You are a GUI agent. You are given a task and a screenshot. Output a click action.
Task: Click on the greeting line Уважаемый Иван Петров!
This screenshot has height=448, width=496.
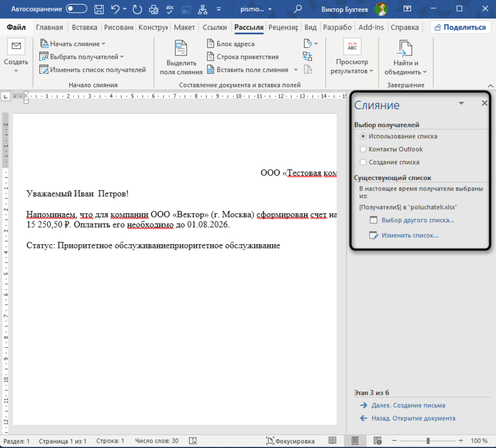(x=77, y=194)
